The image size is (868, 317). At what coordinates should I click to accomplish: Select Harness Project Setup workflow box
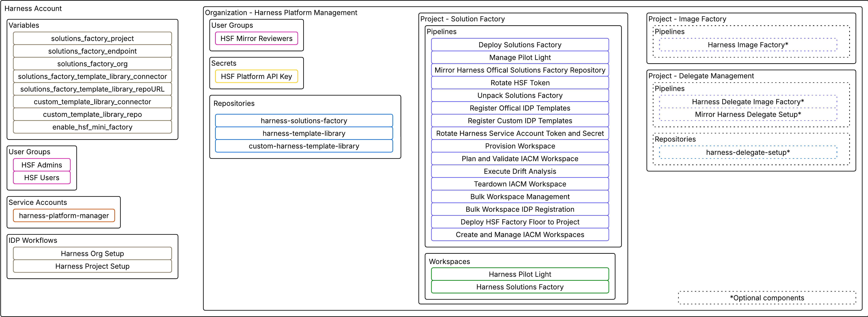tap(92, 266)
